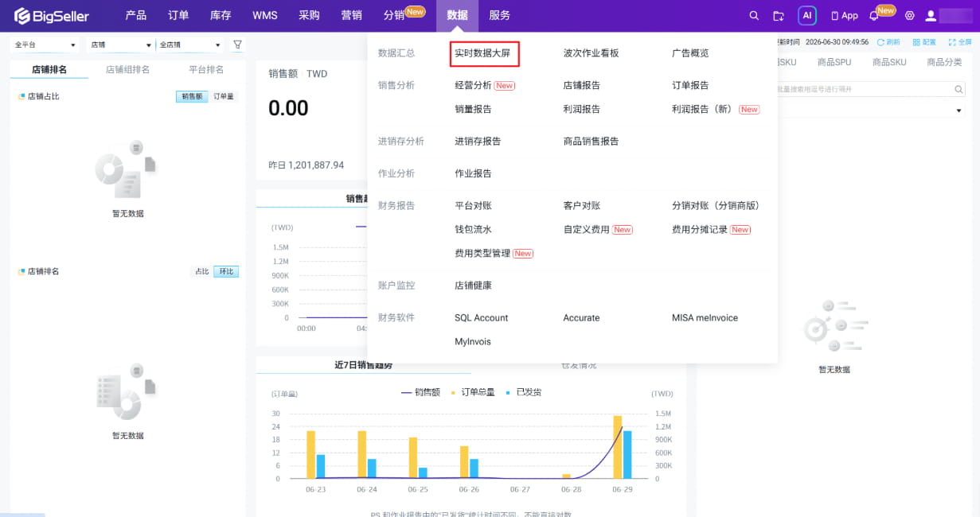Open the search magnifier in the top bar
The height and width of the screenshot is (517, 980).
click(x=754, y=16)
